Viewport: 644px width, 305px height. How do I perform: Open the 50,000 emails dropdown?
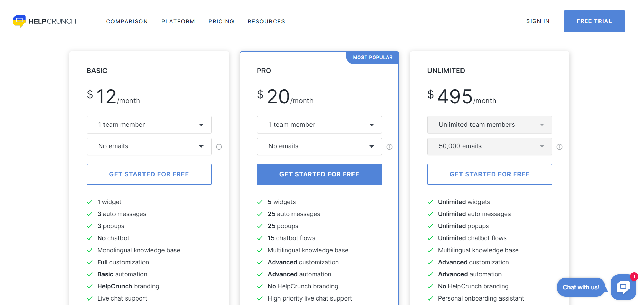pos(490,146)
